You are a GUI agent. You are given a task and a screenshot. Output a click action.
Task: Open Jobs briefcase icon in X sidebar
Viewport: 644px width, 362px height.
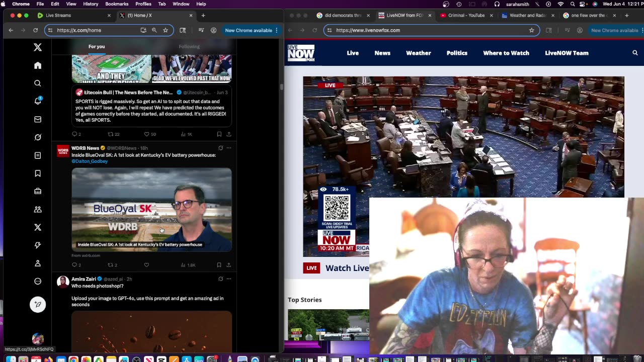(x=38, y=191)
